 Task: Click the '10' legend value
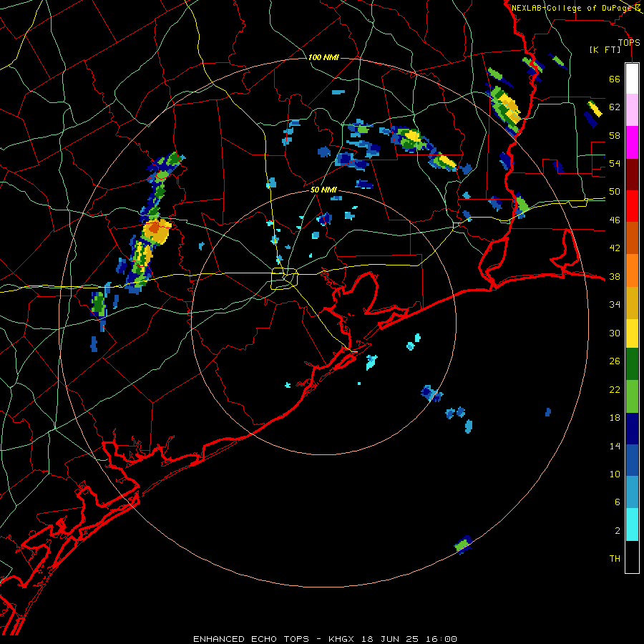(615, 474)
